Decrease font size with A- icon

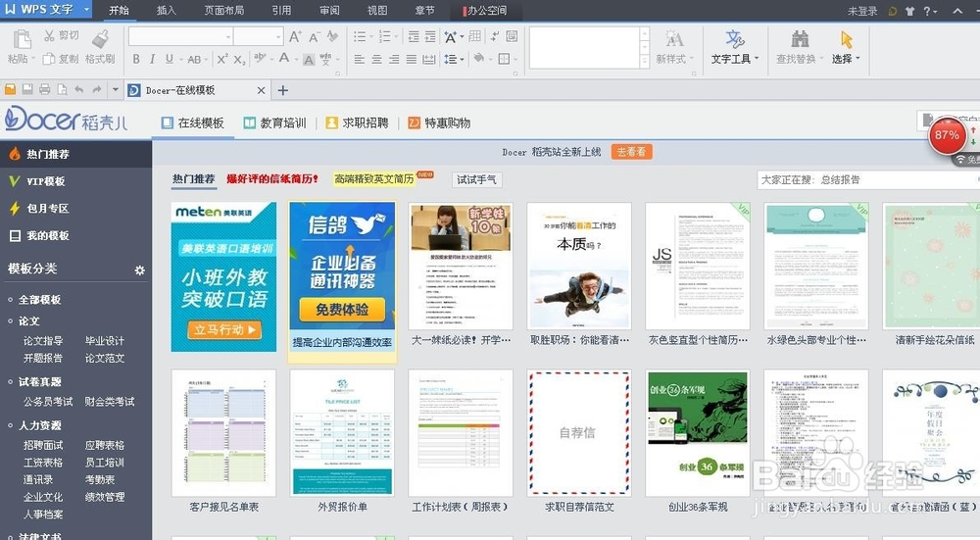click(x=314, y=37)
